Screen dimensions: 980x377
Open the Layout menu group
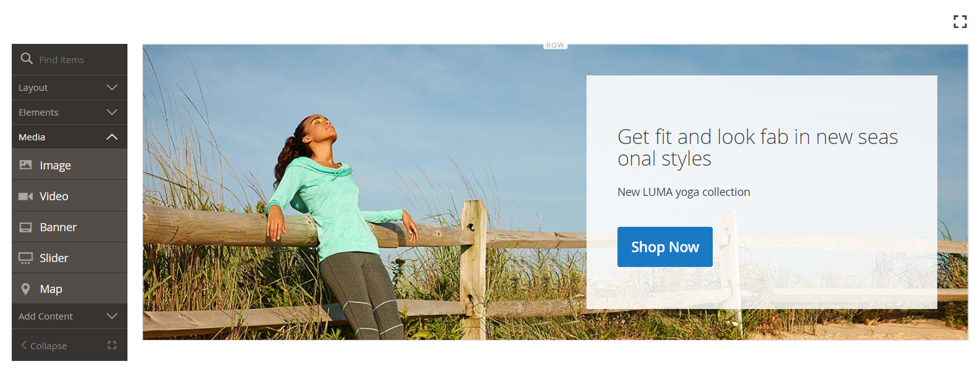[x=69, y=88]
